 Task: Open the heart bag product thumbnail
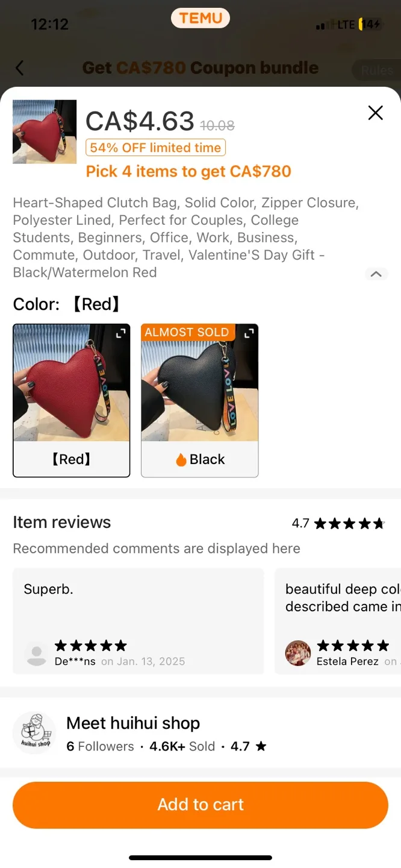45,131
